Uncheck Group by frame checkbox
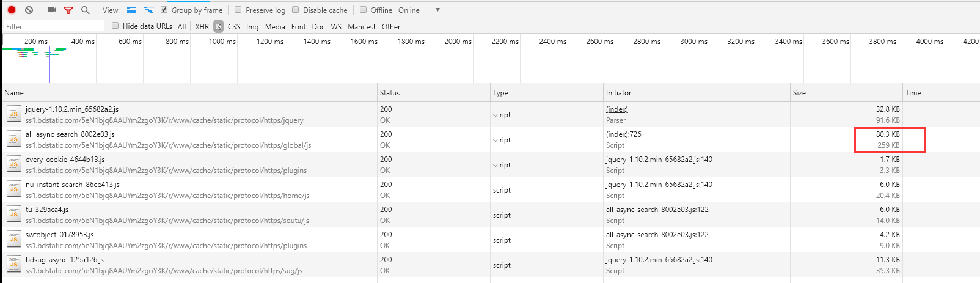Screen dimensions: 980x283 164,10
